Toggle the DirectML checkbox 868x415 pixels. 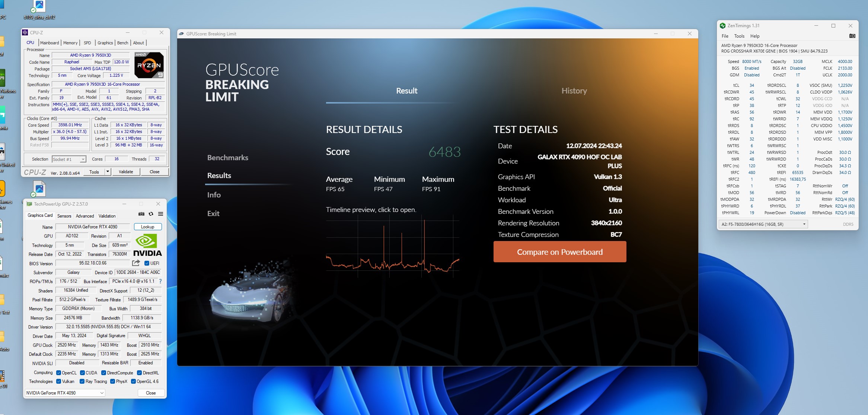(x=139, y=373)
